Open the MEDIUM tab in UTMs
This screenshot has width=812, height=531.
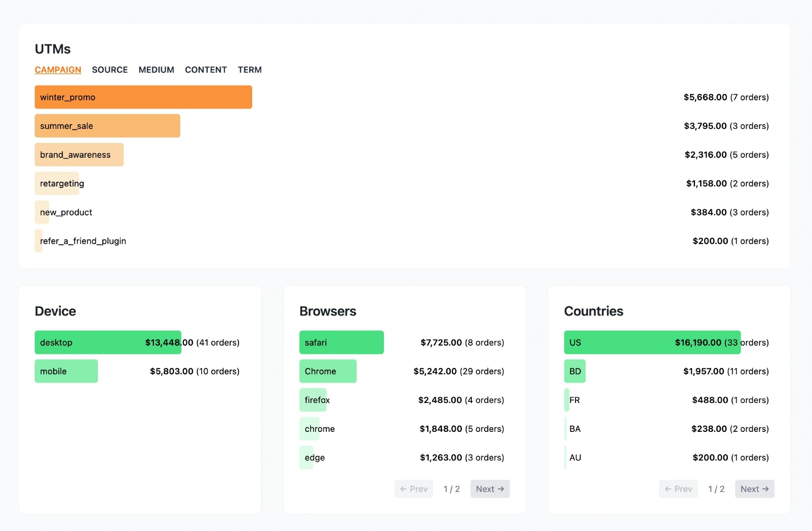(156, 69)
